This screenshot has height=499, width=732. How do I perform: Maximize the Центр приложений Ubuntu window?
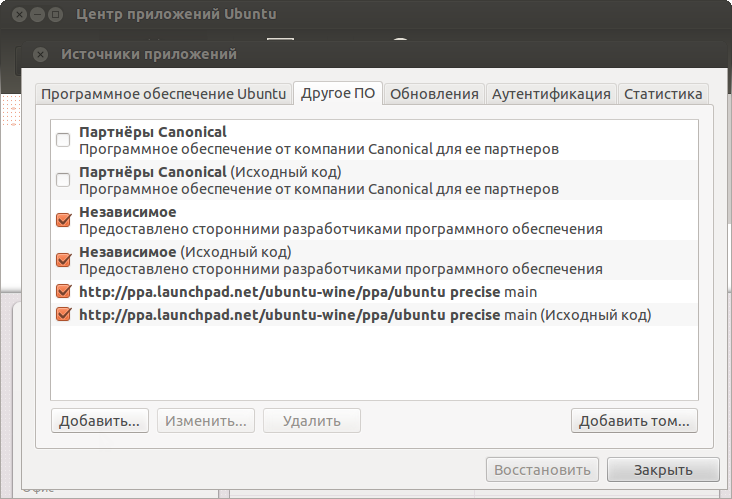56,15
